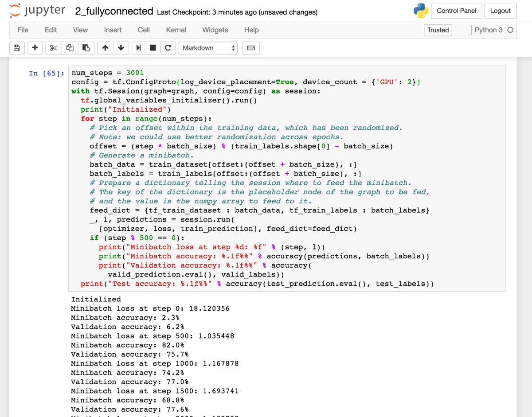Open the Markdown cell type dropdown

207,48
